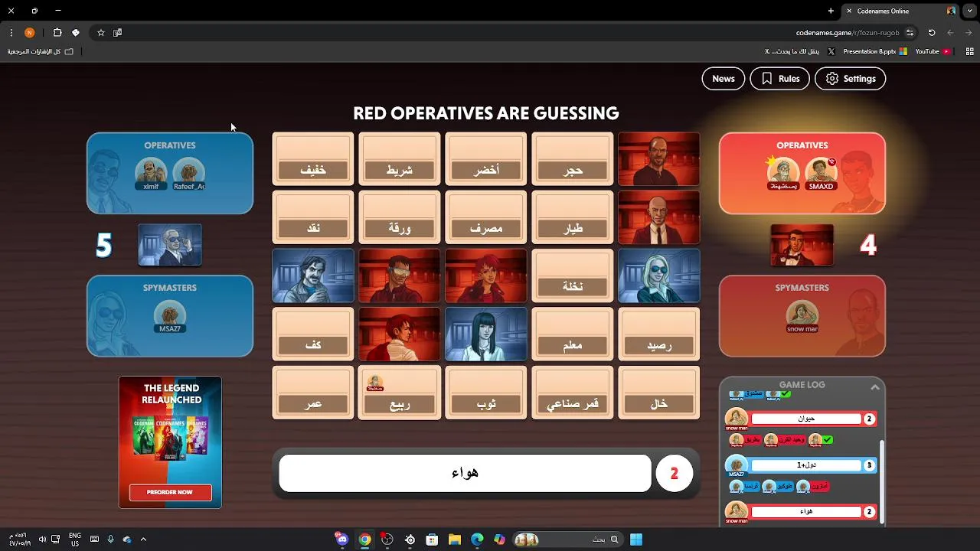The height and width of the screenshot is (551, 980).
Task: Click the player marker avatar on ربيع card
Action: [375, 383]
